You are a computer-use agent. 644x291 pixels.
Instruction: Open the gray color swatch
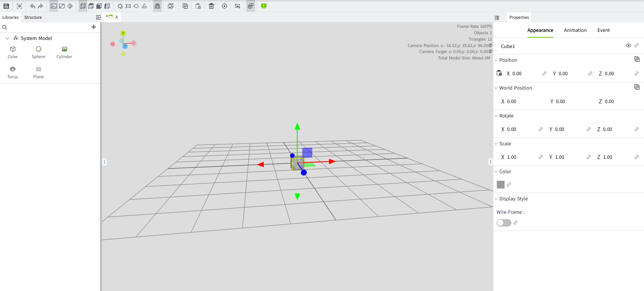pyautogui.click(x=501, y=185)
